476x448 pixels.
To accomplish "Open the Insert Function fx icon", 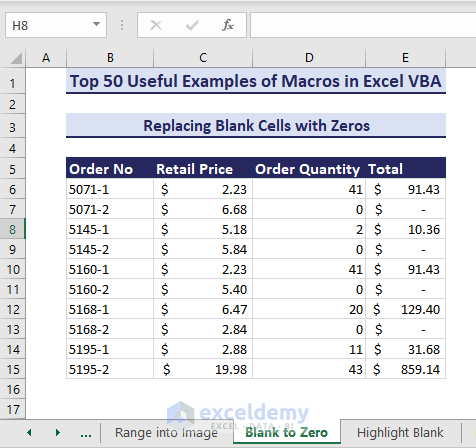I will point(228,25).
